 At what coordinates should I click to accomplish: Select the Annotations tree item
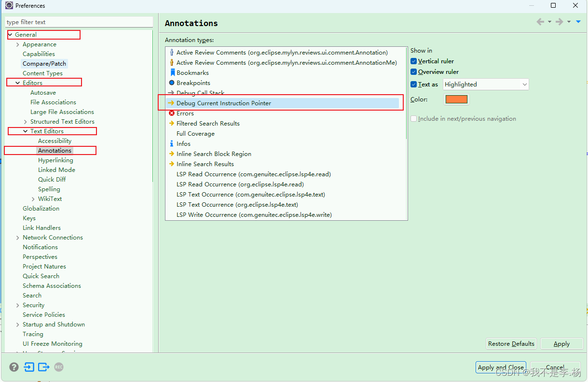pos(55,151)
